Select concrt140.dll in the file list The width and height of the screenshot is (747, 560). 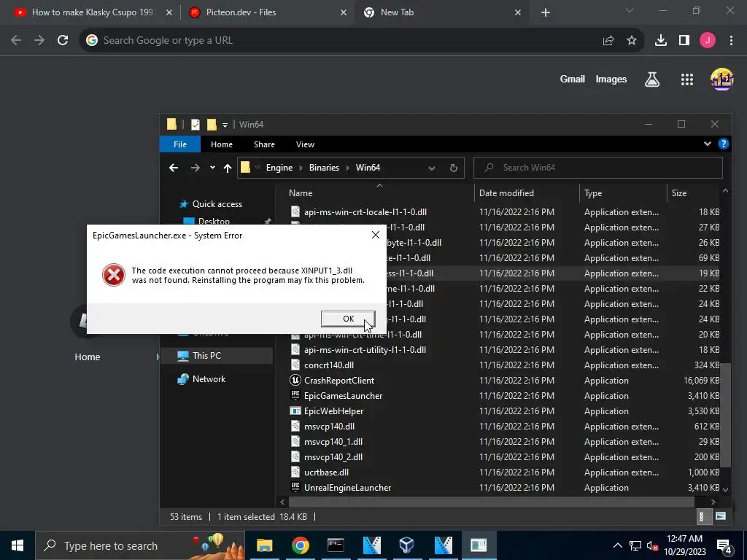coord(329,365)
